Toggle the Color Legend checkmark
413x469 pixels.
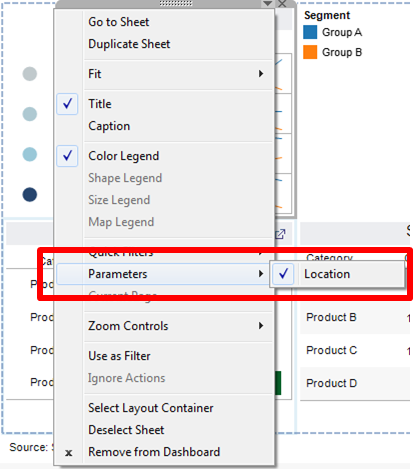coord(67,156)
